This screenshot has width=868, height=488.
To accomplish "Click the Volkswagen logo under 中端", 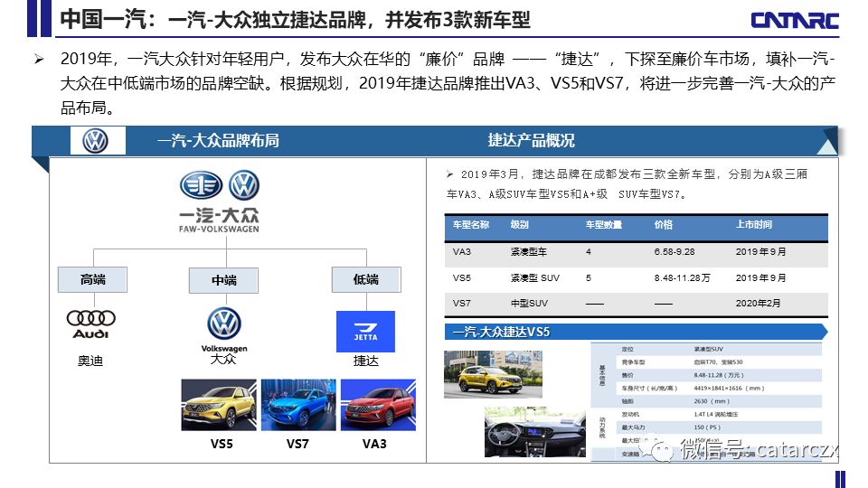I will point(224,324).
